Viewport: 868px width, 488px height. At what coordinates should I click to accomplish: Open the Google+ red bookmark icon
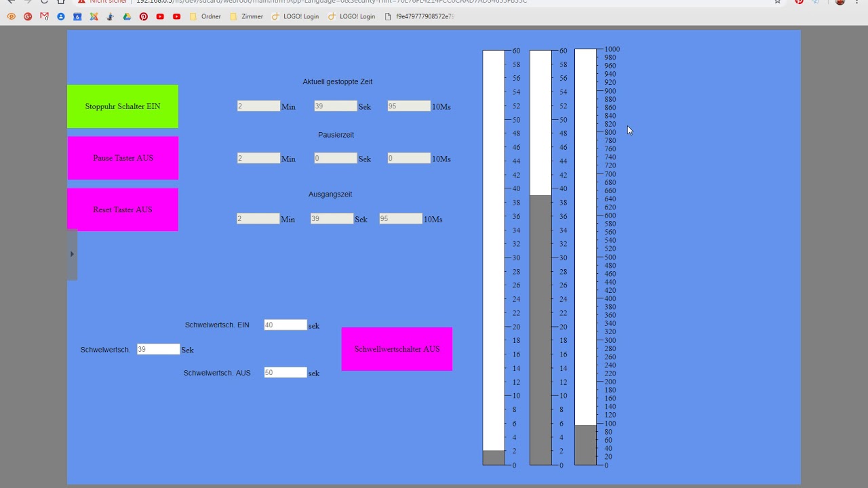28,16
